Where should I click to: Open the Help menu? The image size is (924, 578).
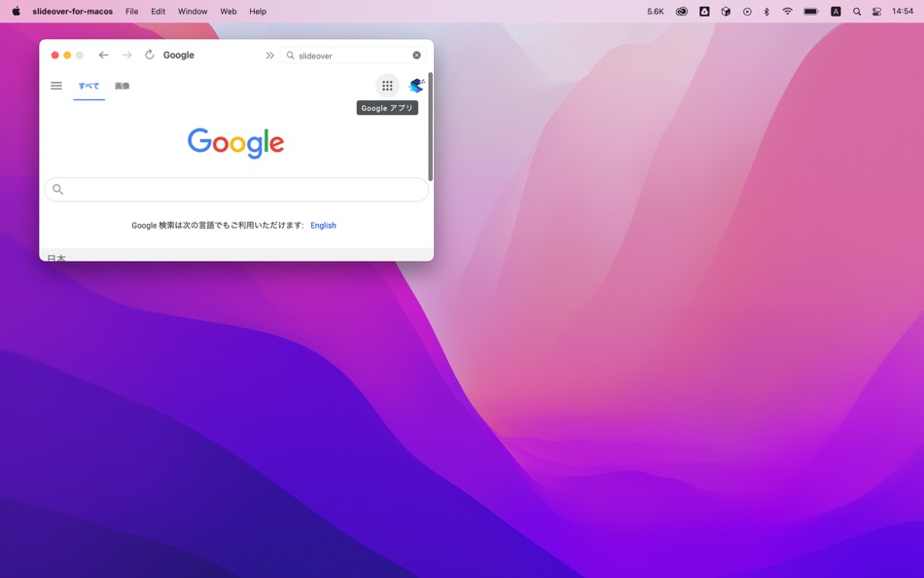click(x=258, y=12)
